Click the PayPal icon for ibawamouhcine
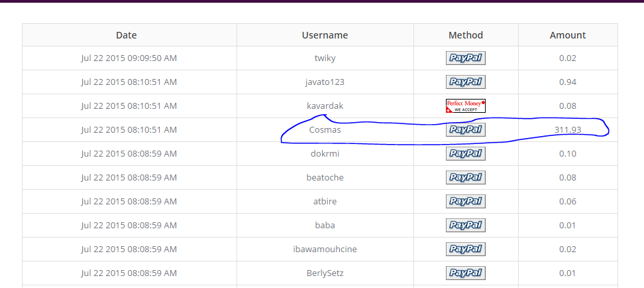The height and width of the screenshot is (288, 644). pyautogui.click(x=466, y=250)
